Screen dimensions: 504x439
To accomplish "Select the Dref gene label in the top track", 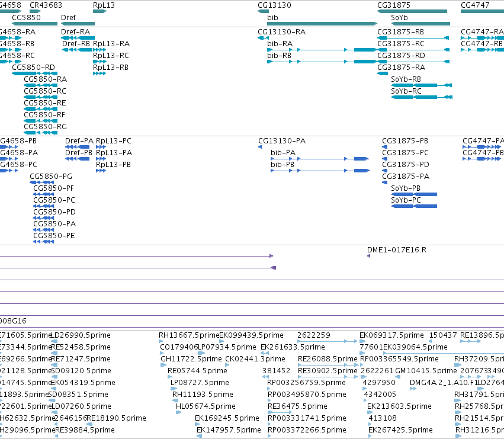I will 69,17.
